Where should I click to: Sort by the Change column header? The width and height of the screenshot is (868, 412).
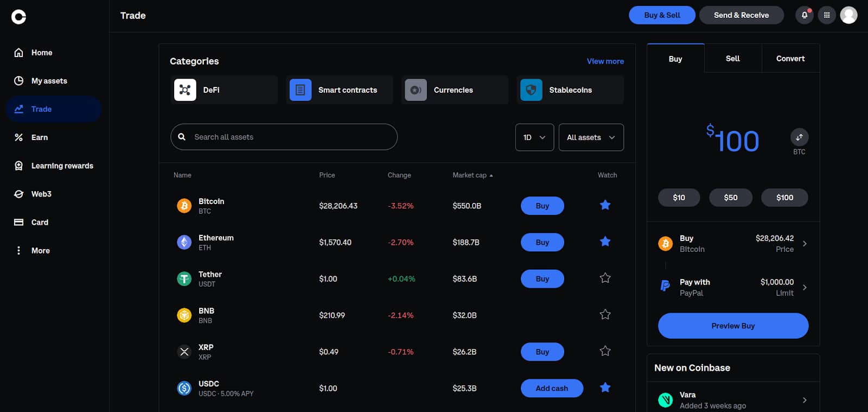[399, 175]
